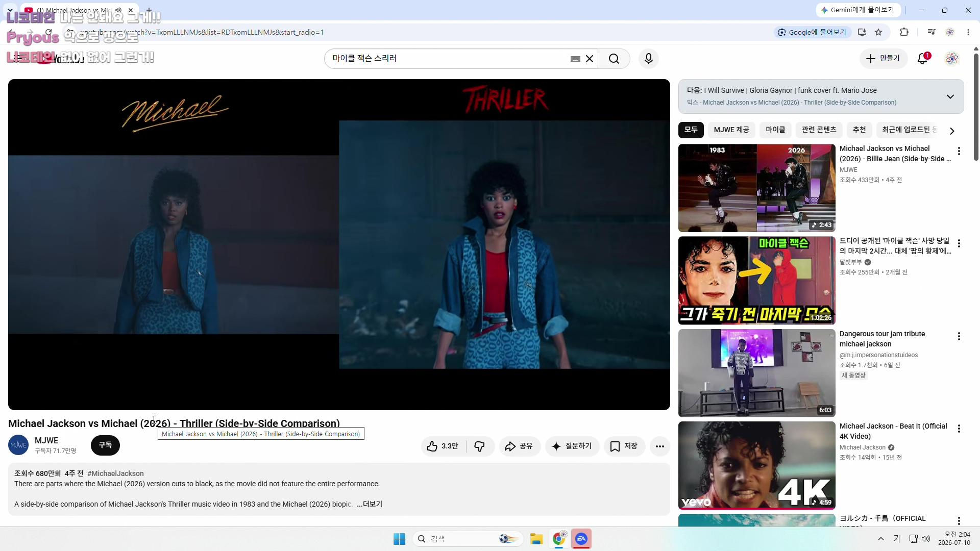The width and height of the screenshot is (980, 551).
Task: Click the Google Lens 'Google에 물어보기' button
Action: 812,32
